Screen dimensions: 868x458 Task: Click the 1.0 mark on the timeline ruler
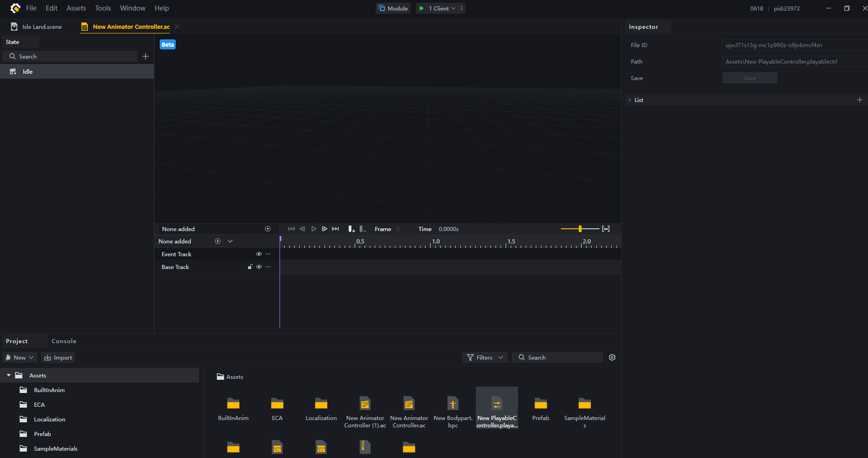pyautogui.click(x=436, y=241)
